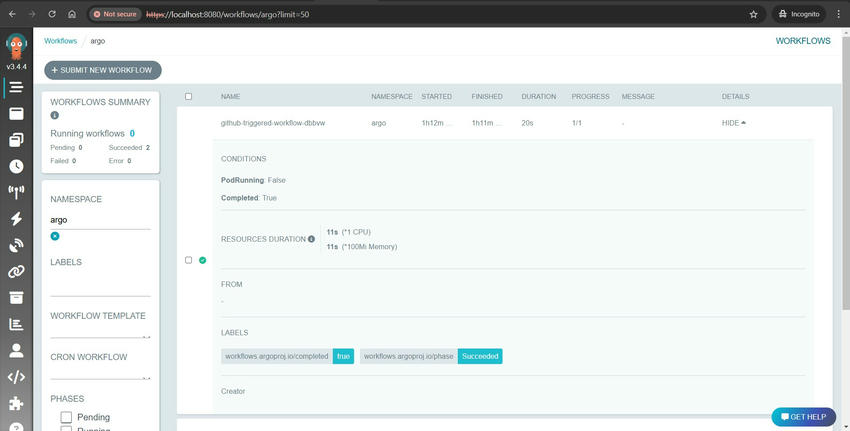This screenshot has height=431, width=850.
Task: Click PodRunning: False condition text
Action: tap(253, 180)
